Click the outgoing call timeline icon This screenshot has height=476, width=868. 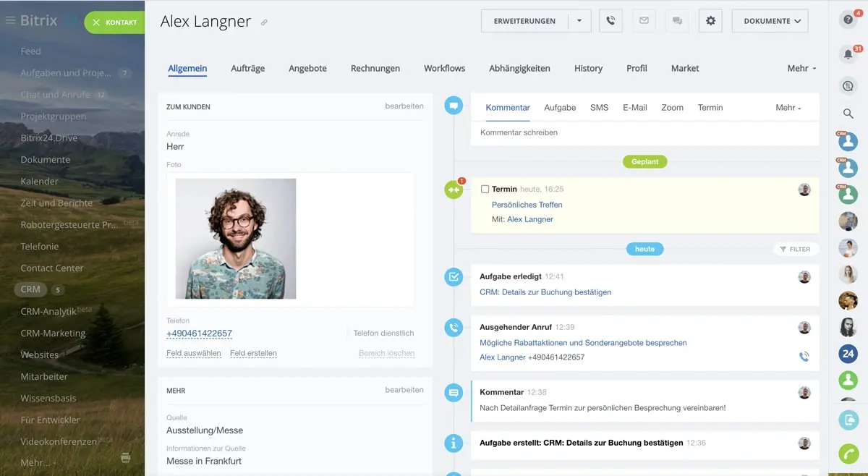(x=454, y=328)
